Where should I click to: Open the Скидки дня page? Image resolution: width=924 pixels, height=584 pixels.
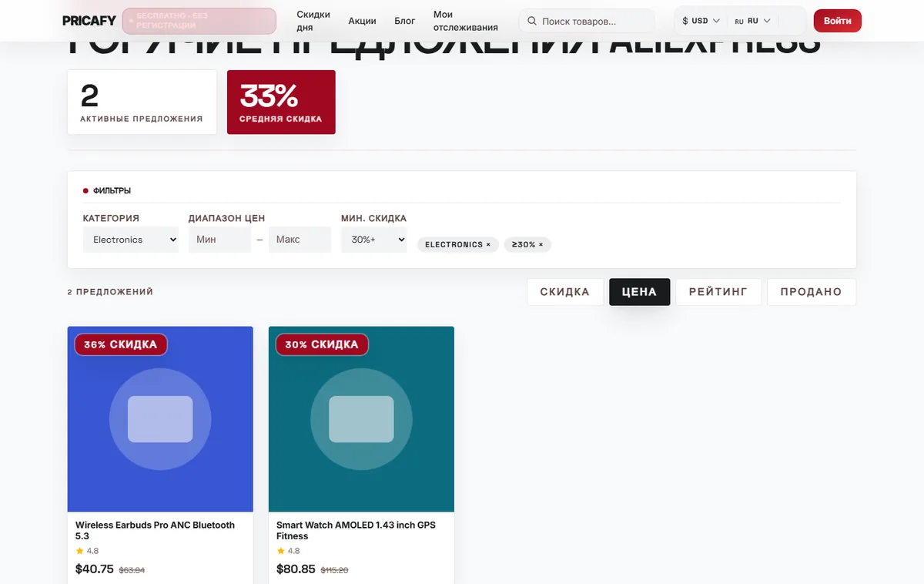tap(313, 21)
